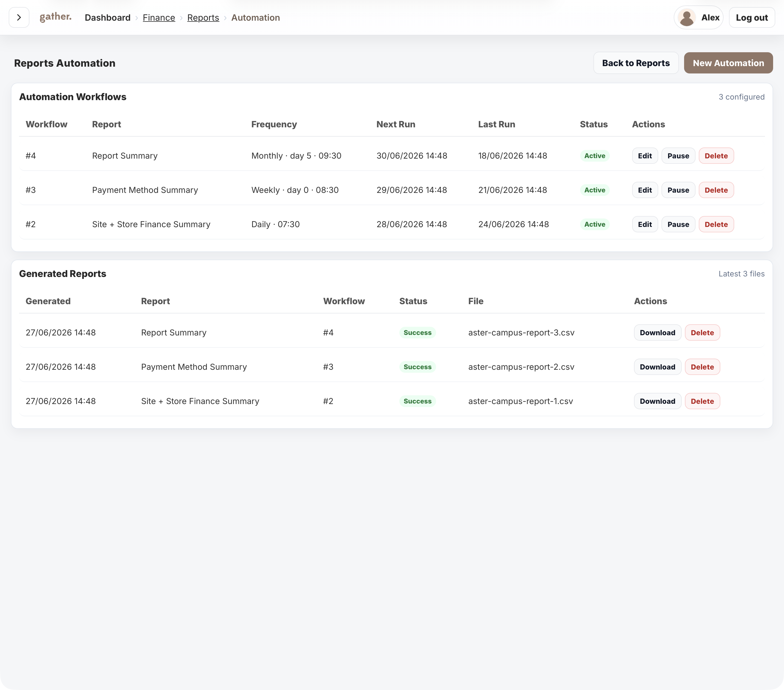Select the Automation breadcrumb item
The width and height of the screenshot is (784, 690).
coord(255,18)
